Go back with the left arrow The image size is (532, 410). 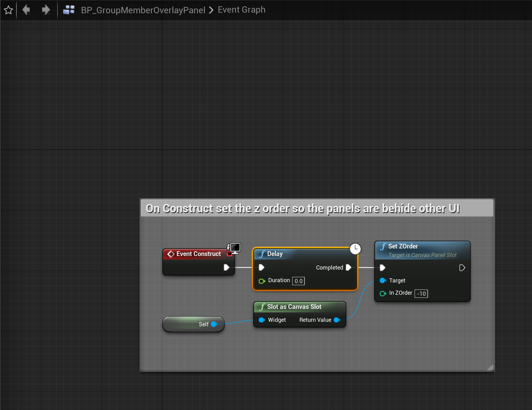26,10
